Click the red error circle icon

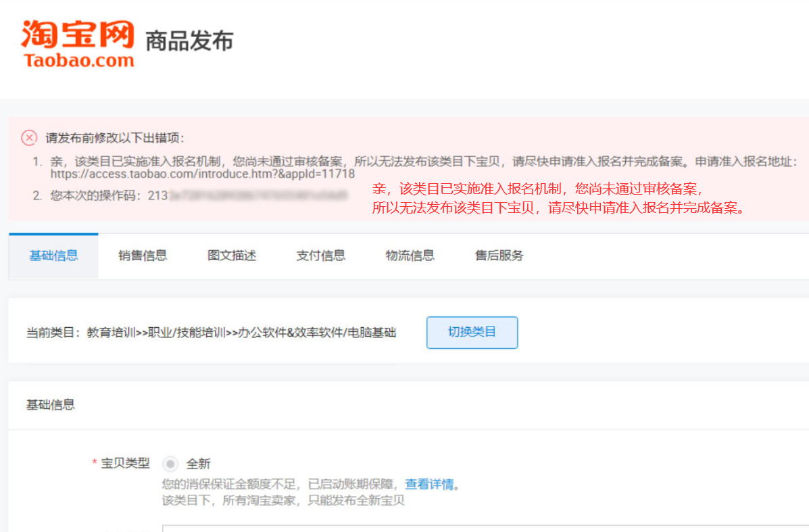click(x=28, y=138)
